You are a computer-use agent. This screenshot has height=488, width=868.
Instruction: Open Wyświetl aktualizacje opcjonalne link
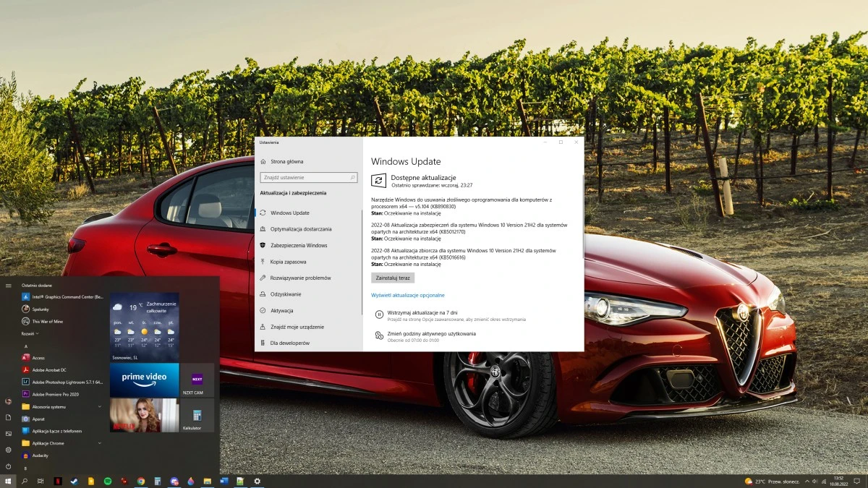[x=409, y=295]
